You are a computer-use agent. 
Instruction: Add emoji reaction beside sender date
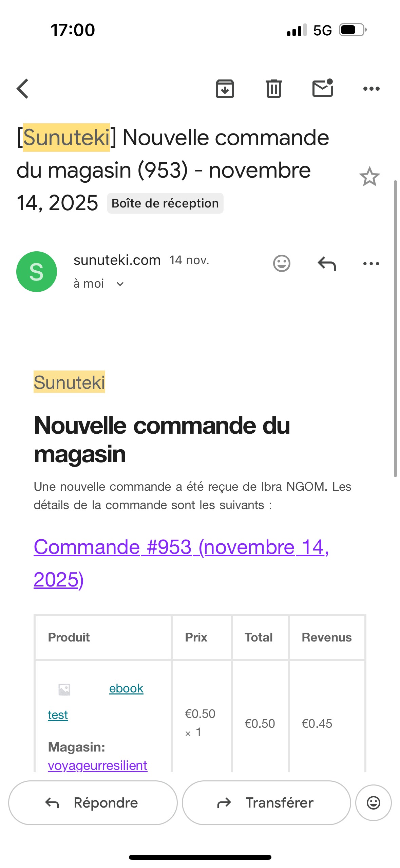(282, 264)
